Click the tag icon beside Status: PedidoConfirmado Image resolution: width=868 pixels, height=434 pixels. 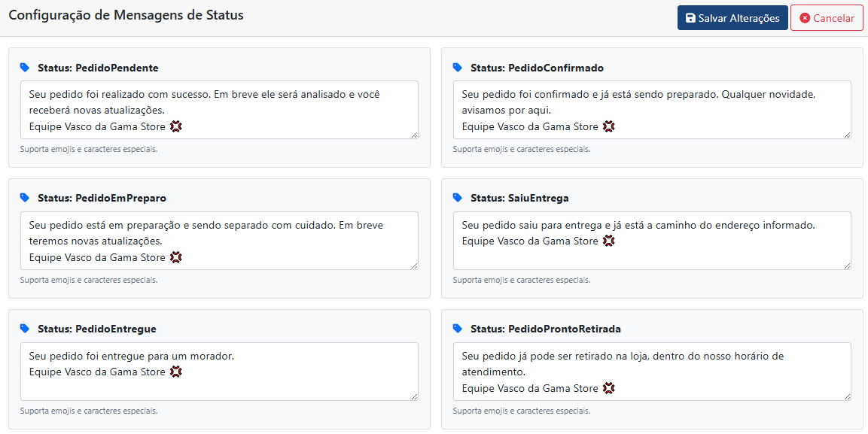point(458,67)
